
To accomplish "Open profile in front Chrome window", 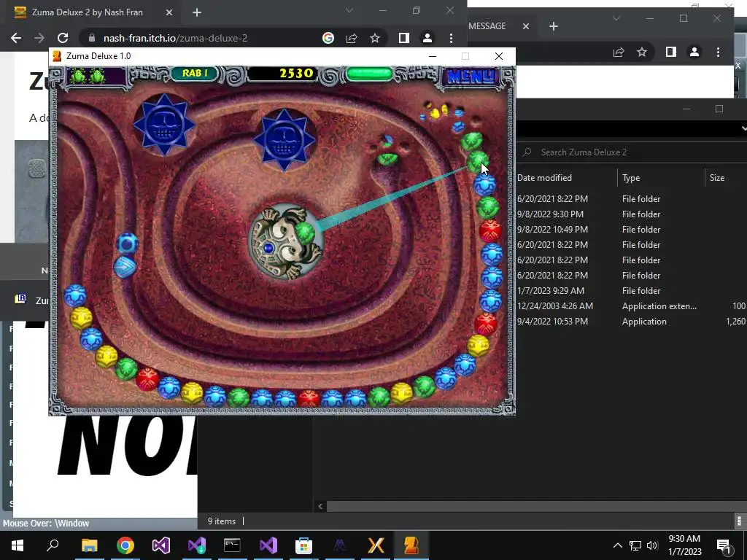I will coord(427,38).
